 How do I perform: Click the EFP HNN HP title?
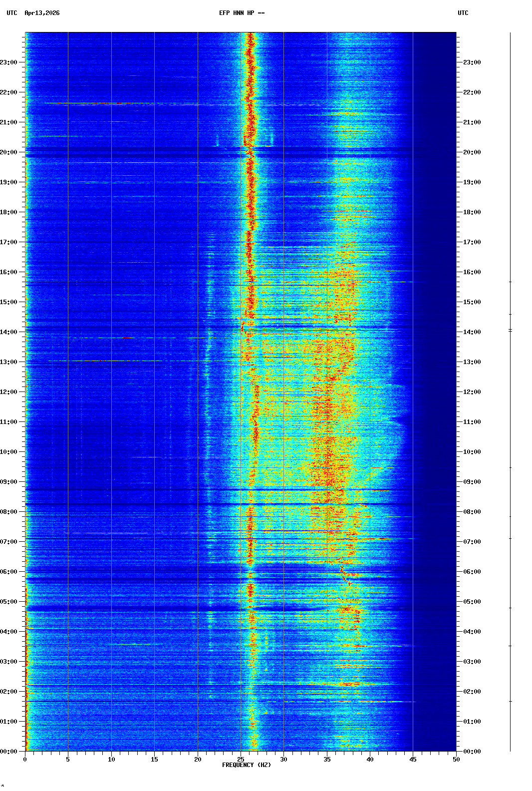242,13
